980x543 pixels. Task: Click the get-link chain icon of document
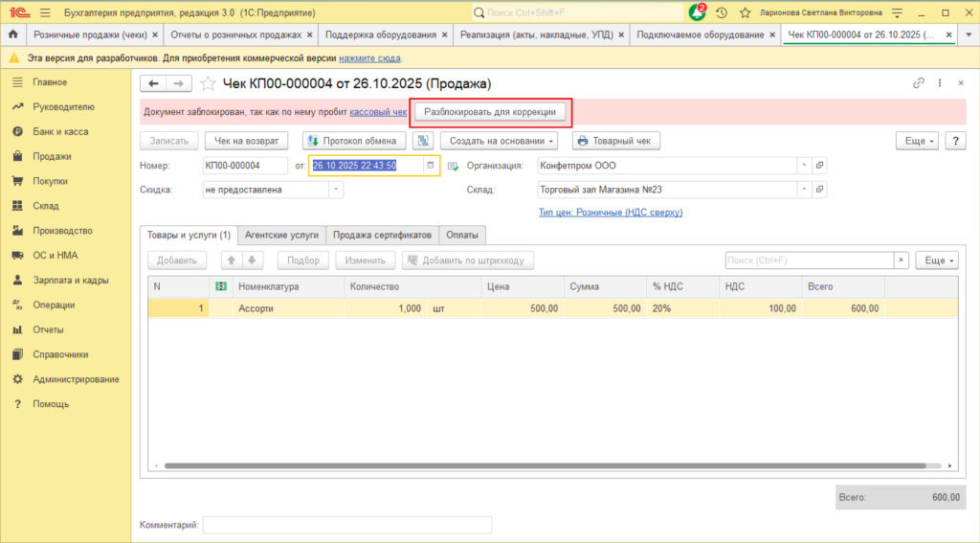(x=920, y=83)
